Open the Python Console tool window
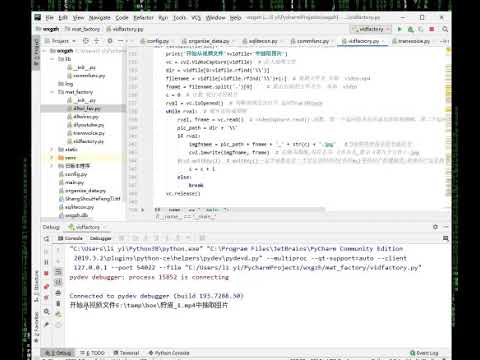 [169, 353]
